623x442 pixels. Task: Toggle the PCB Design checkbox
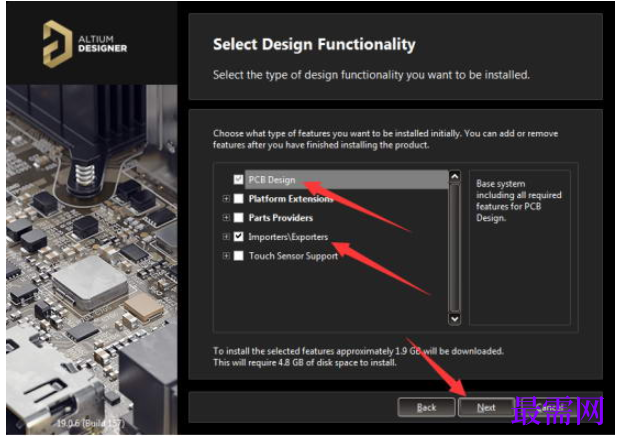pos(238,180)
